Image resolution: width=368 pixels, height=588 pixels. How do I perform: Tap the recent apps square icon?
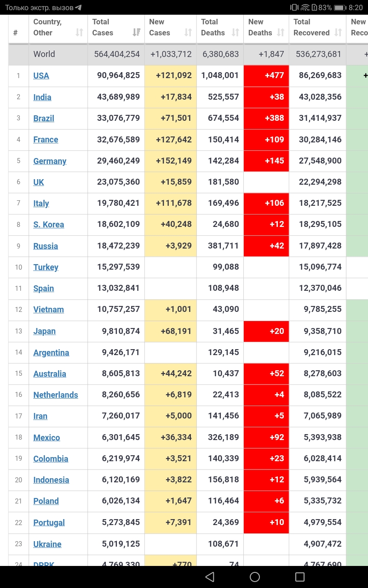point(300,577)
